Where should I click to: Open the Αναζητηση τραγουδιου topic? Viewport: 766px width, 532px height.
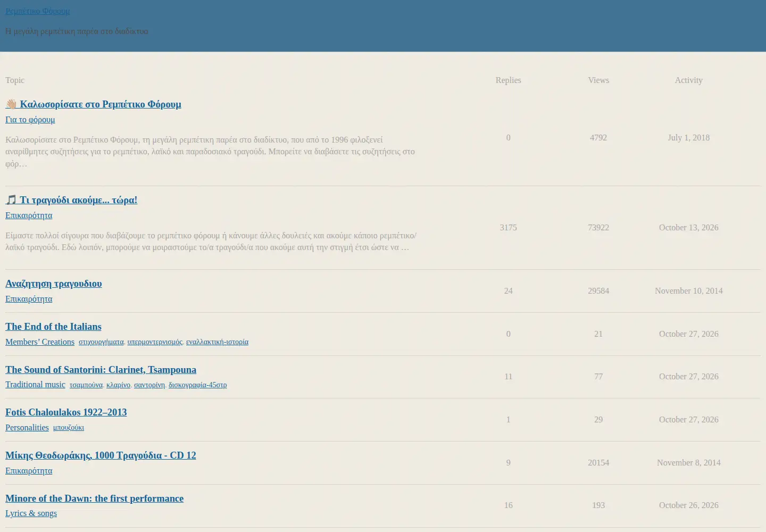[54, 284]
